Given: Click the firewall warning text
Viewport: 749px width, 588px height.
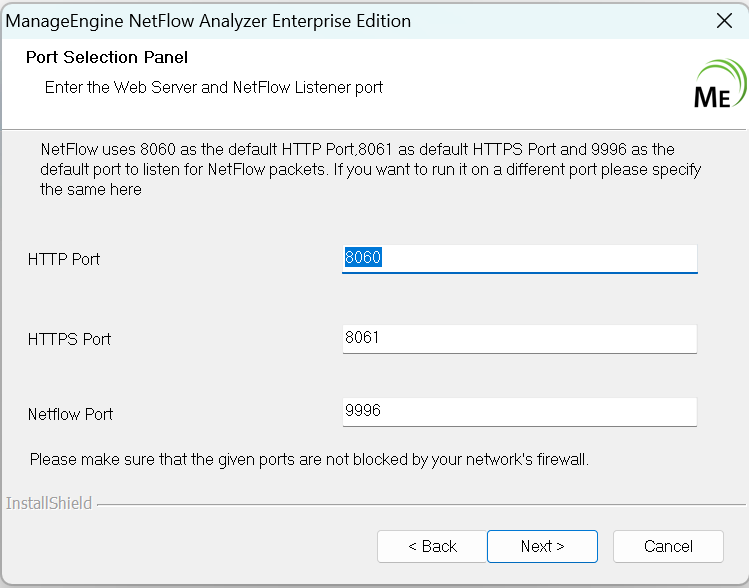Looking at the screenshot, I should (x=309, y=460).
